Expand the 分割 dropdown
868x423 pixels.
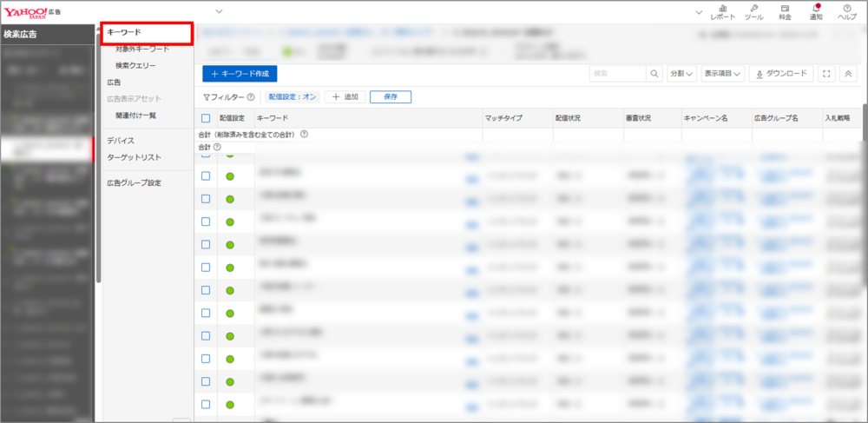[682, 74]
